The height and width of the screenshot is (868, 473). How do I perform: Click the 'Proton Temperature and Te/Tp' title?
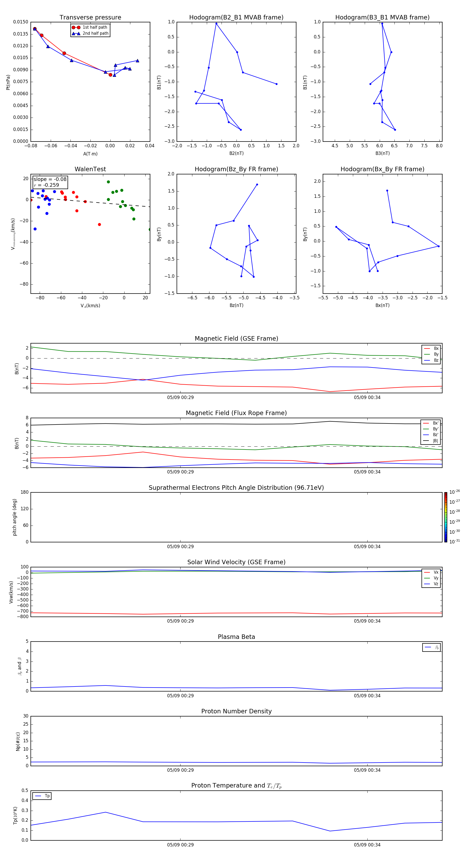point(236,786)
